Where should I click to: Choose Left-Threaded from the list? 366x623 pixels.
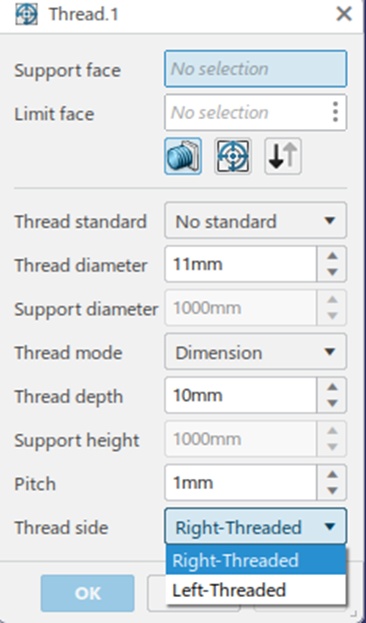pyautogui.click(x=256, y=590)
